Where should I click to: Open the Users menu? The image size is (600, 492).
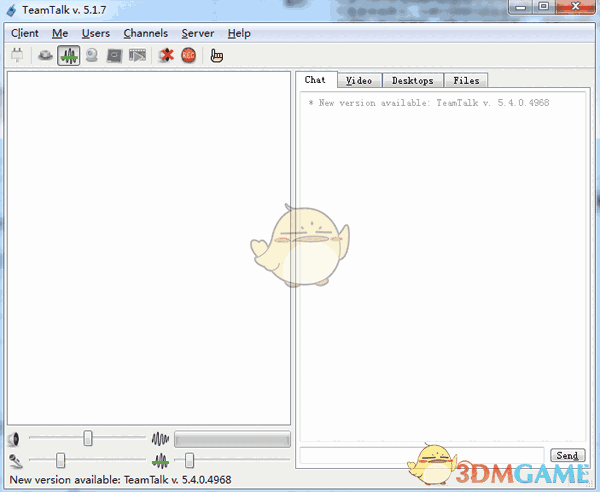(96, 33)
